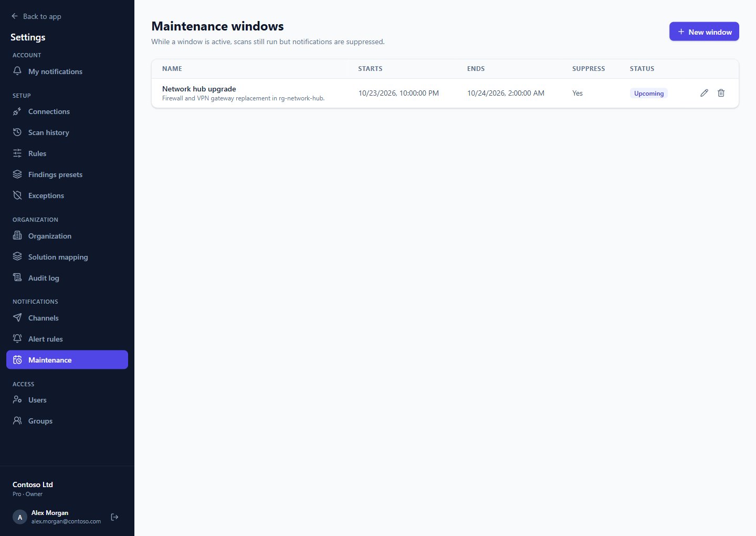Click the Back to app link
This screenshot has width=756, height=536.
(x=36, y=16)
